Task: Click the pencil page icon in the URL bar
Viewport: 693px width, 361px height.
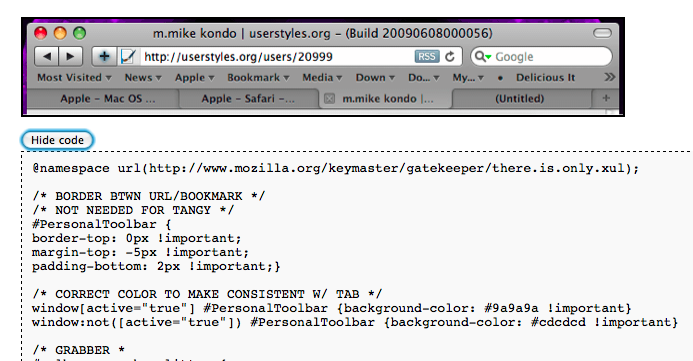Action: pyautogui.click(x=128, y=57)
